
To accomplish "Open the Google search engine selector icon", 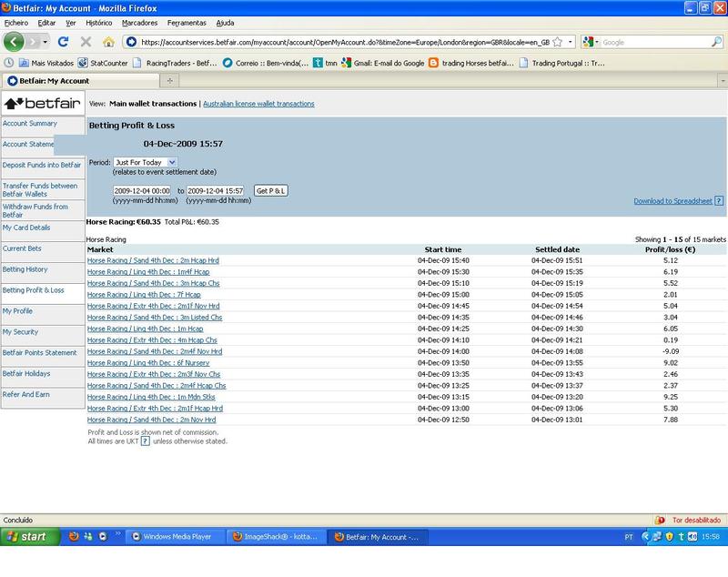I will 588,42.
